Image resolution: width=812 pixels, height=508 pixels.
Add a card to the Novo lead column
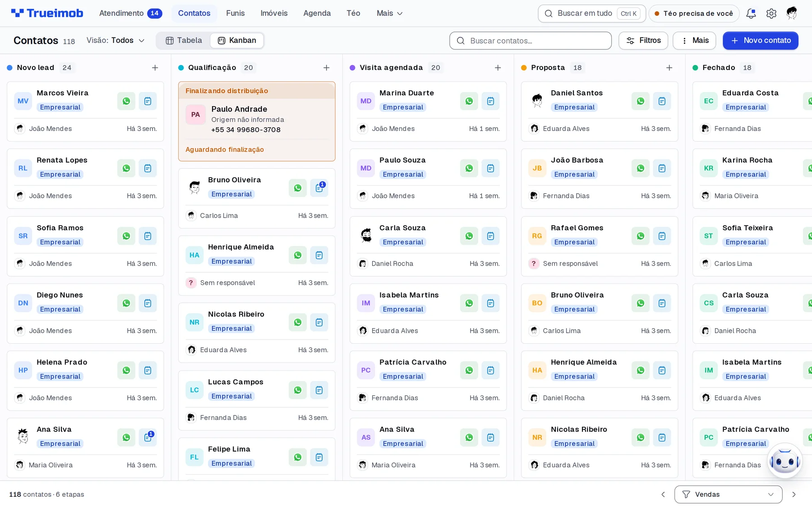(x=155, y=68)
